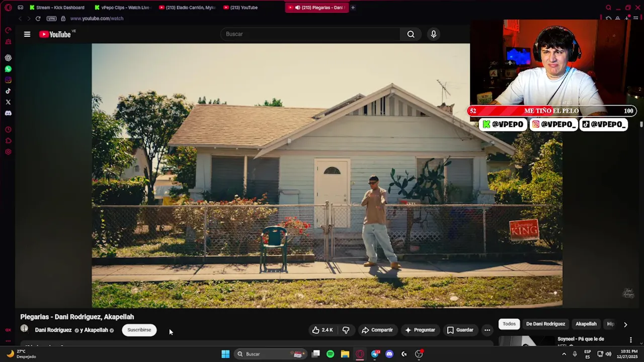This screenshot has height=362, width=644.
Task: Go forward with the browser forward arrow
Action: tap(29, 19)
